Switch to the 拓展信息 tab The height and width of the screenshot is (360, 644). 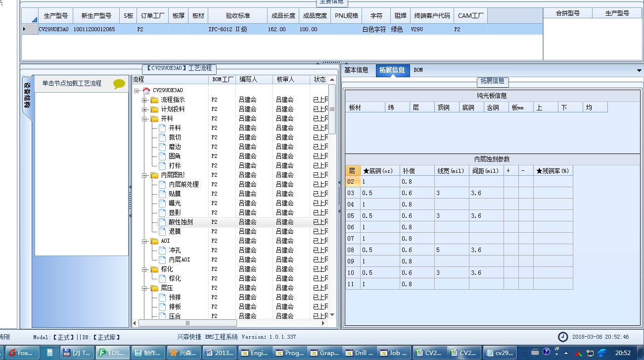click(x=392, y=70)
